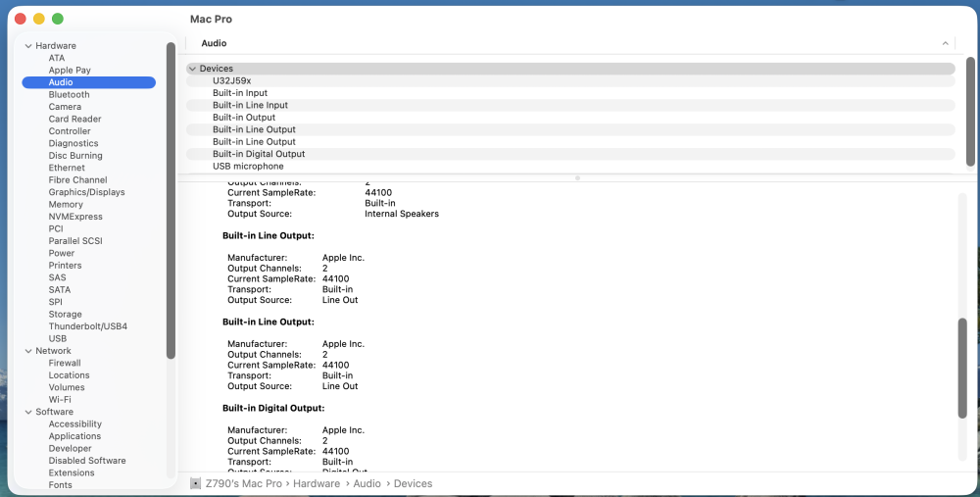This screenshot has width=980, height=497.
Task: Open the Ethernet hardware category
Action: tap(67, 168)
